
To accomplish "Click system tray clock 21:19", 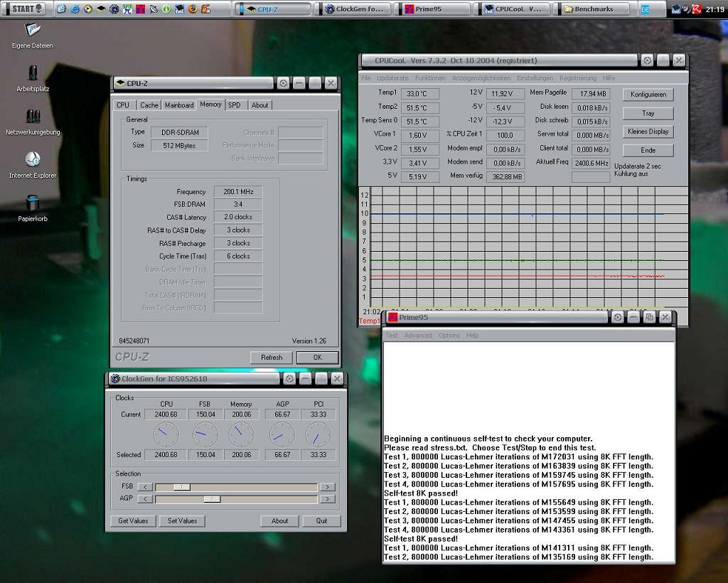I will click(714, 9).
